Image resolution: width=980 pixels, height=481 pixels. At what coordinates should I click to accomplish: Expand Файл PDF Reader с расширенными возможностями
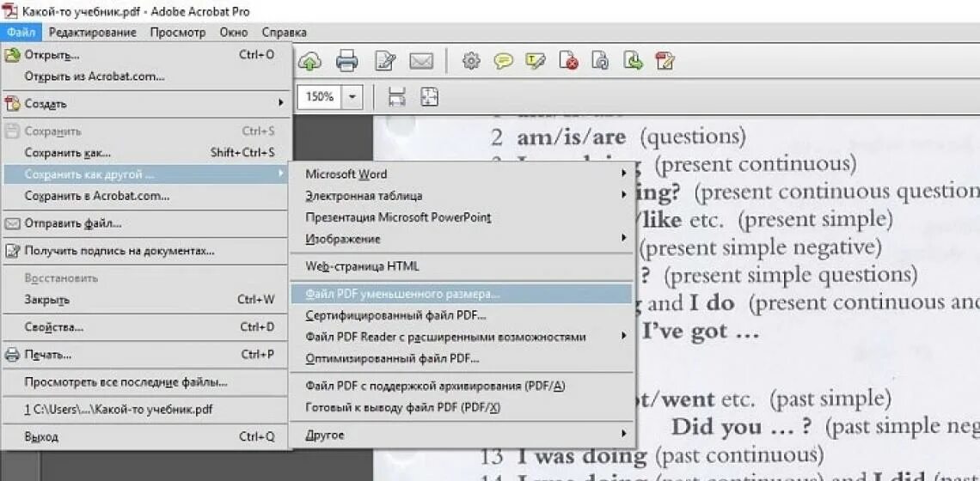pyautogui.click(x=462, y=337)
